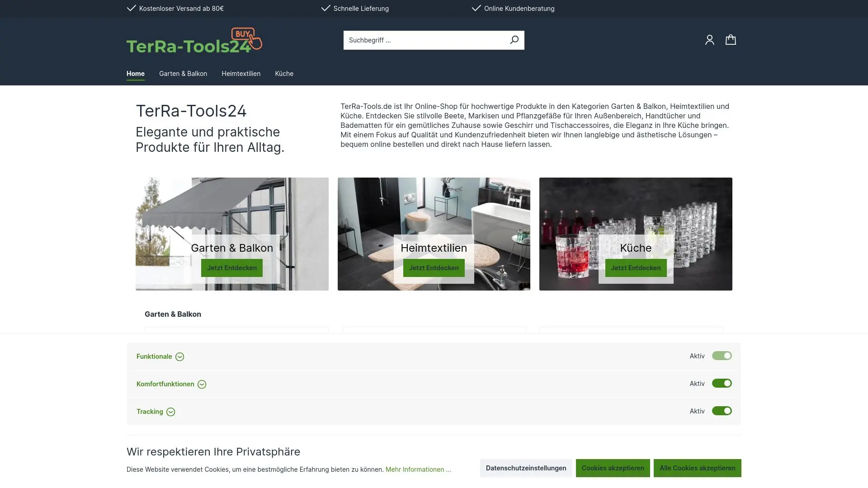This screenshot has height=488, width=868.
Task: Open the Garten & Balkon menu item
Action: pyautogui.click(x=183, y=73)
